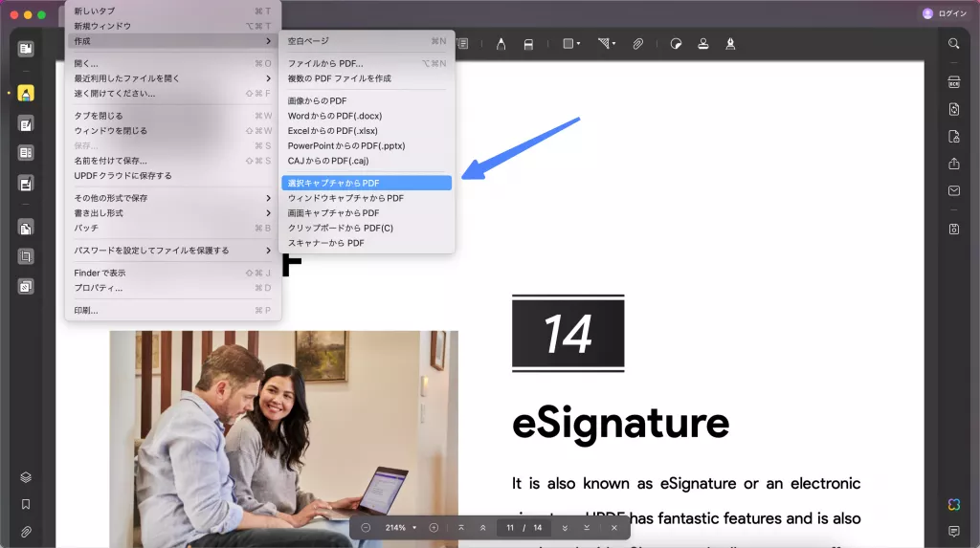Screen dimensions: 980x548
Task: Choose スキャナーから PDF submenu item
Action: click(367, 243)
